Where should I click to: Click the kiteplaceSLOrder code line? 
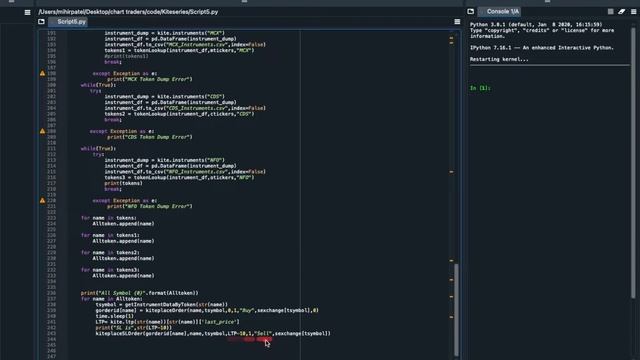[213, 333]
